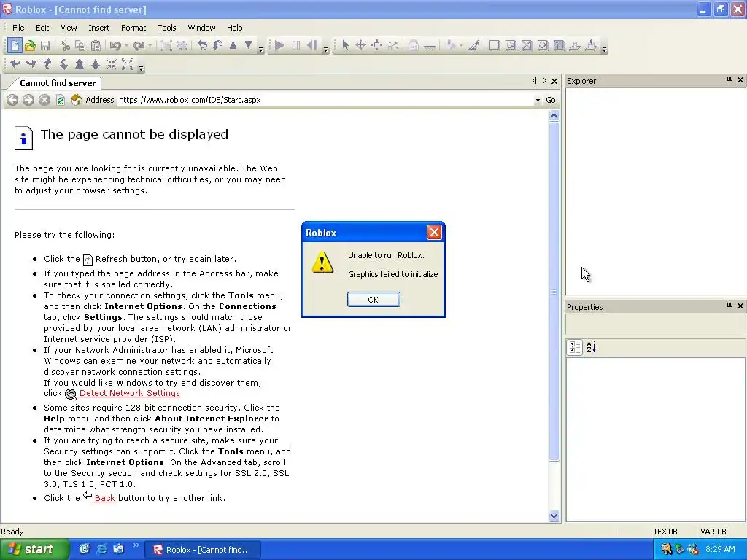Click the camera pan left arrow icon

[15, 64]
